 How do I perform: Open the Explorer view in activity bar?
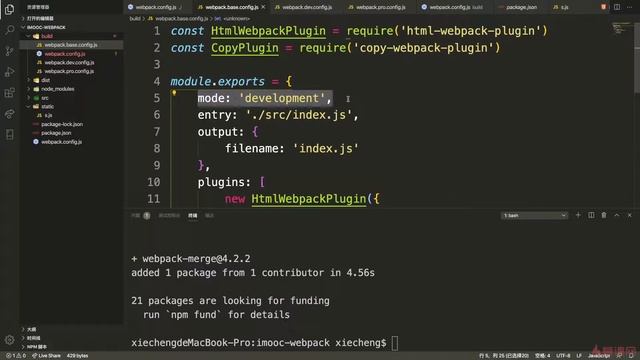click(x=9, y=9)
